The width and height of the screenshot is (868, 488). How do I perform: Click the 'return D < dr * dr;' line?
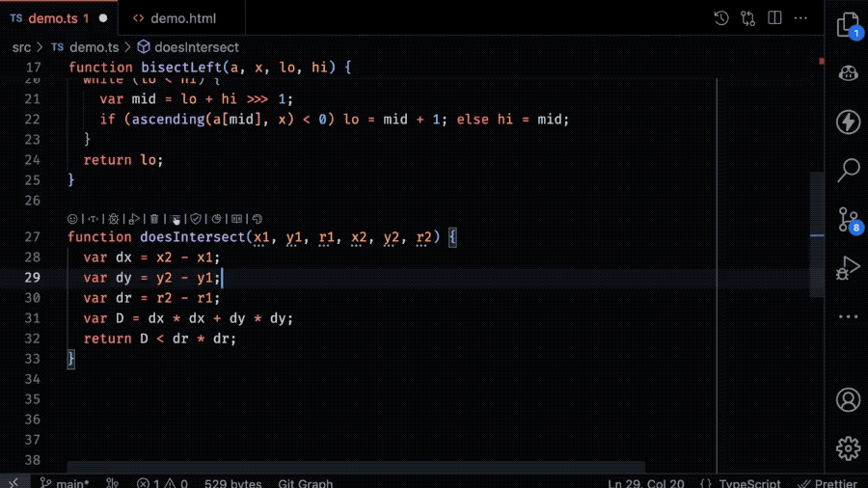tap(160, 339)
